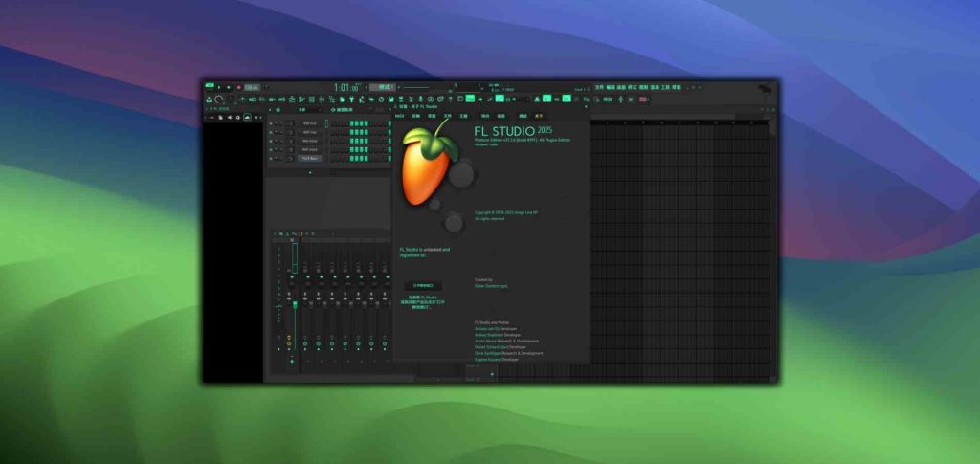The image size is (980, 464).
Task: Add a channel with the plus button
Action: [311, 172]
